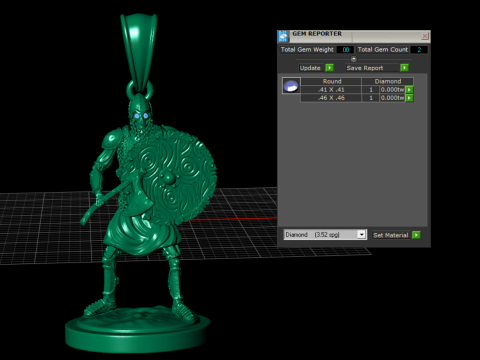Click the green arrow next to Save Report
The image size is (480, 360).
[404, 68]
